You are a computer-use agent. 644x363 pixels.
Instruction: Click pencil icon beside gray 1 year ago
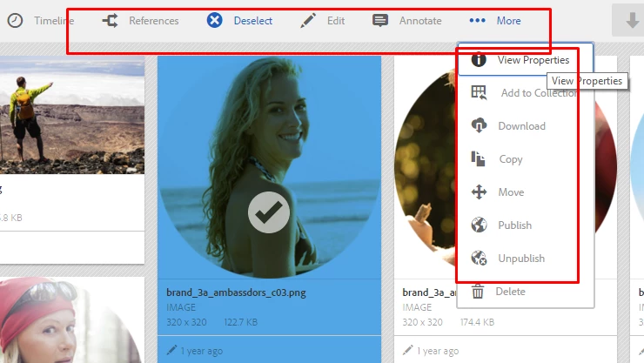click(408, 350)
